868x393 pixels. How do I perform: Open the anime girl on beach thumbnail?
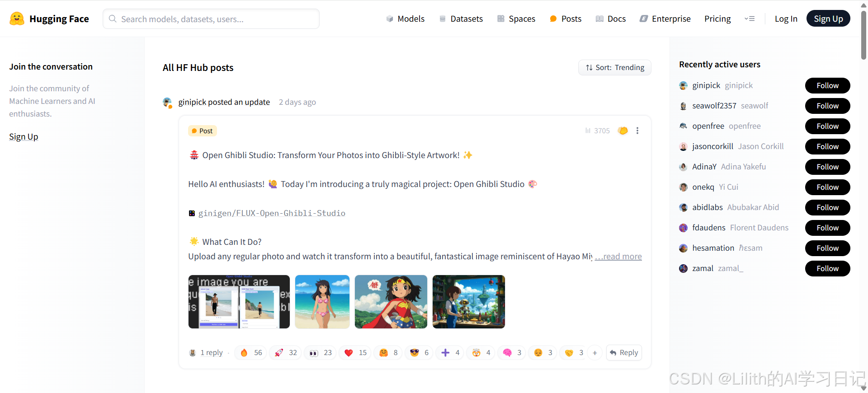tap(322, 302)
